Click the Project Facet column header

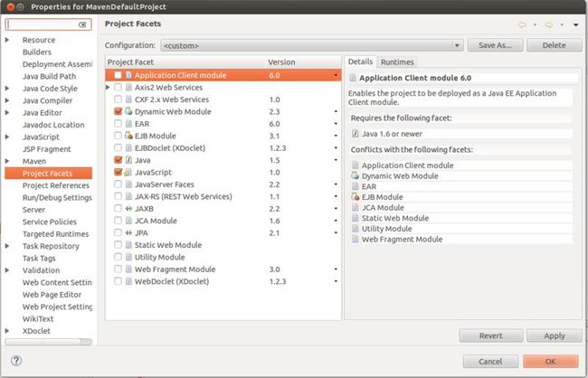coord(130,62)
